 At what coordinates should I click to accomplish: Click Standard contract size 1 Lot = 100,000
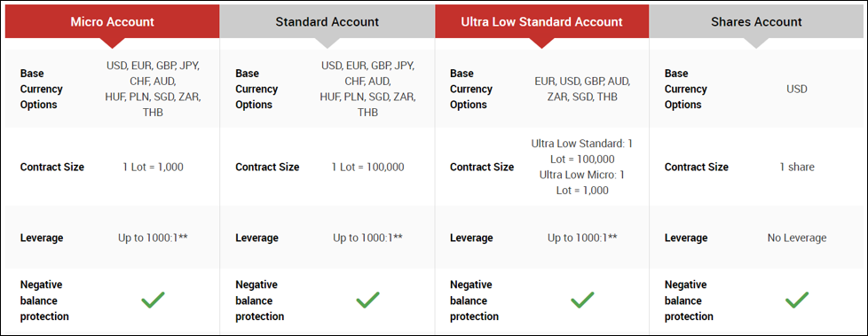click(367, 167)
